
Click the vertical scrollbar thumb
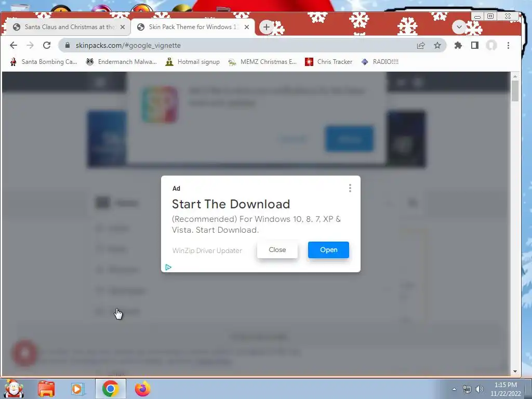515,90
